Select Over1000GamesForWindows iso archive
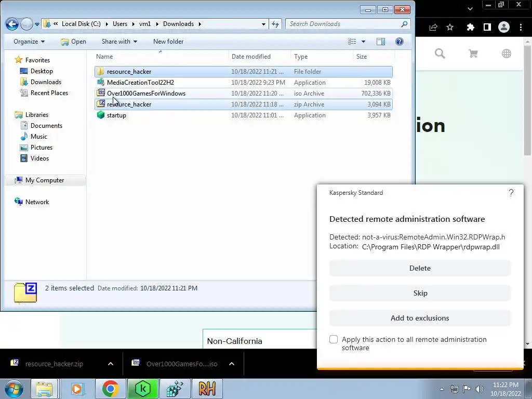The width and height of the screenshot is (532, 399). [243, 94]
